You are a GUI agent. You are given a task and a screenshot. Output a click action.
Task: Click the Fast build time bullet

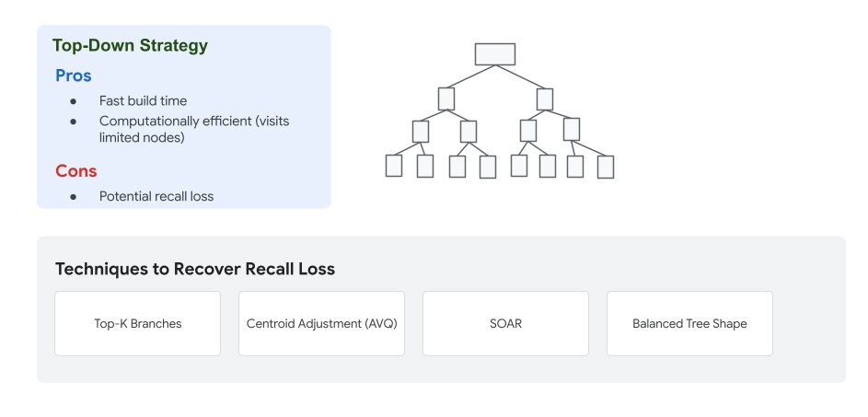pyautogui.click(x=144, y=100)
